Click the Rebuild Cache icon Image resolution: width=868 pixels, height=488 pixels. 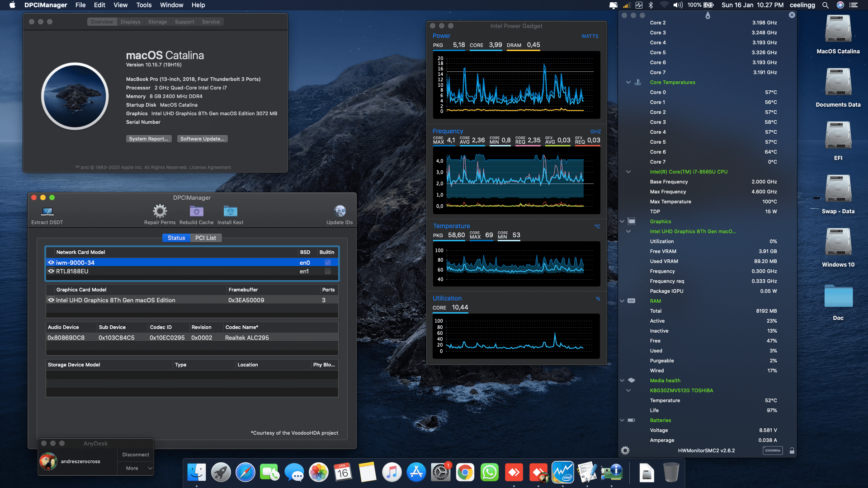click(196, 211)
